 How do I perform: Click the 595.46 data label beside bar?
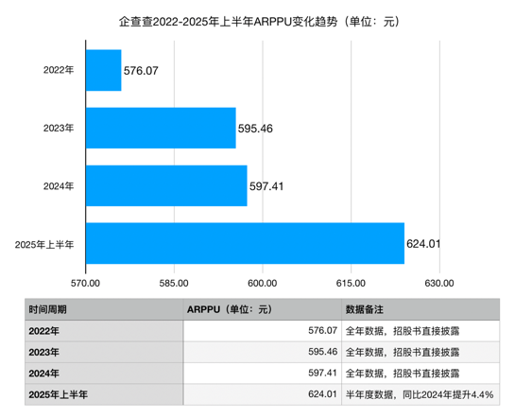tap(255, 129)
